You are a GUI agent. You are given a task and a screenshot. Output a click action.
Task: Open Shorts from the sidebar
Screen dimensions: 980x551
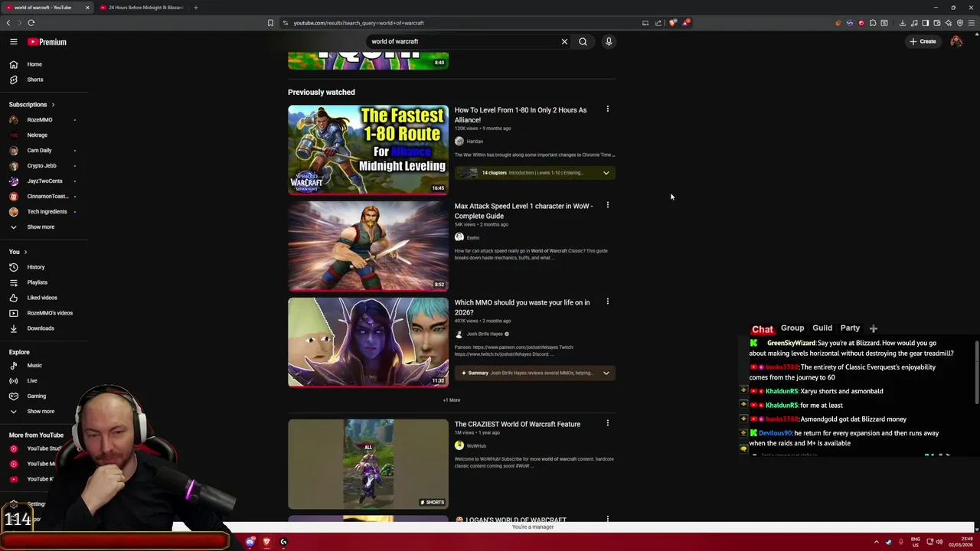pyautogui.click(x=35, y=80)
